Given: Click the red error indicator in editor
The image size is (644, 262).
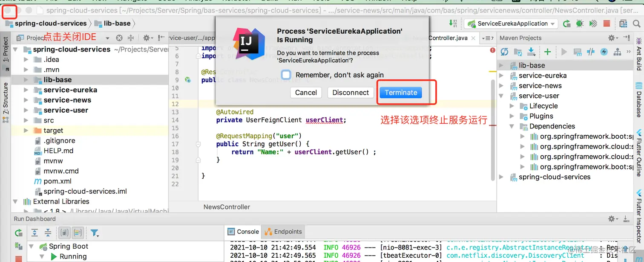Looking at the screenshot, I should (x=493, y=50).
